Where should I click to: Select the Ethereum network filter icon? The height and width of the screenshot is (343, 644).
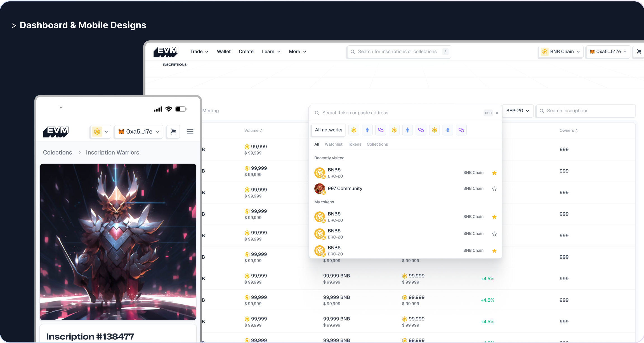[x=367, y=130]
